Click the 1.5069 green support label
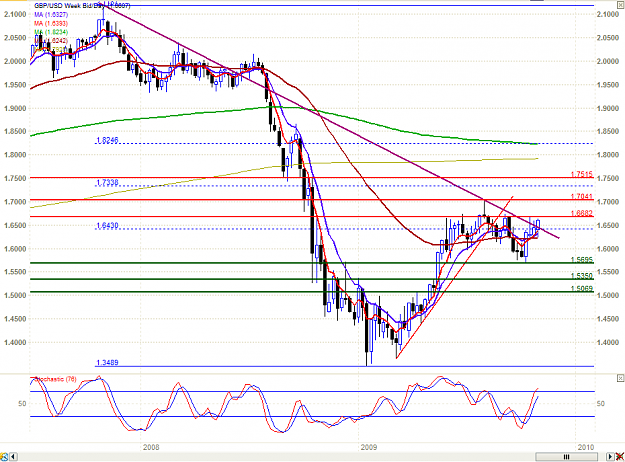The image size is (625, 462). click(582, 289)
